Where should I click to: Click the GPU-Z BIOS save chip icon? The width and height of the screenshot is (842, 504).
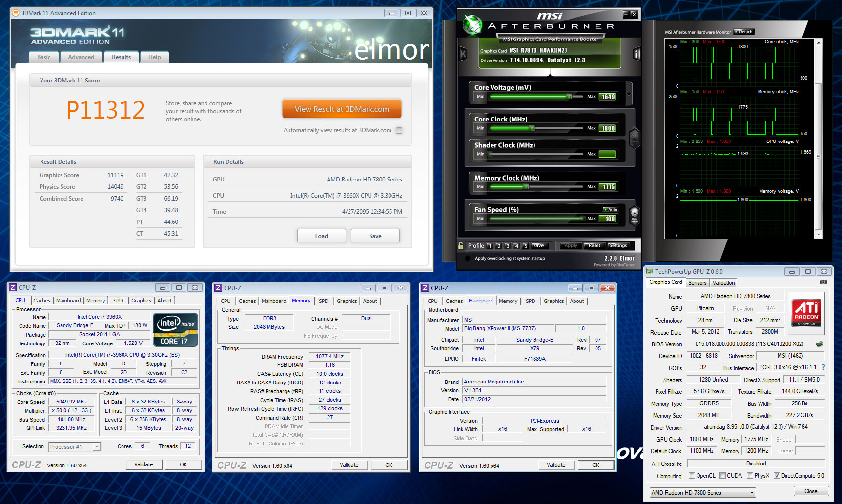pos(820,344)
